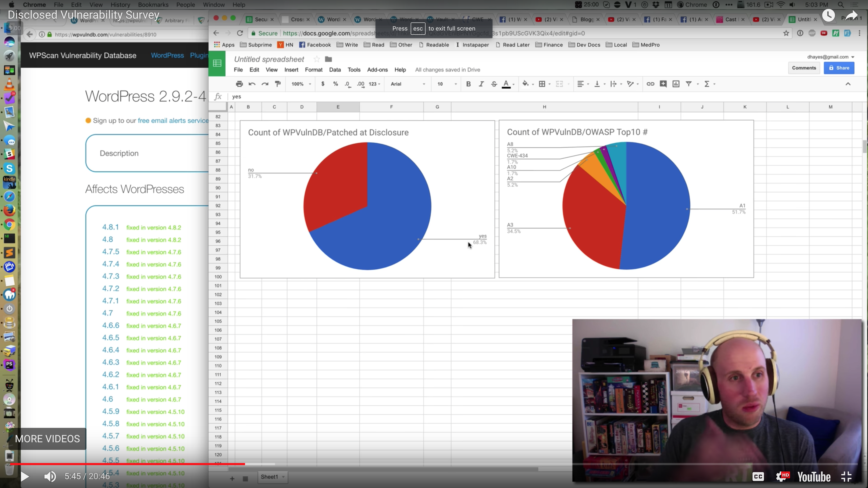868x488 pixels.
Task: Go to Sheets home via green icon
Action: (217, 63)
